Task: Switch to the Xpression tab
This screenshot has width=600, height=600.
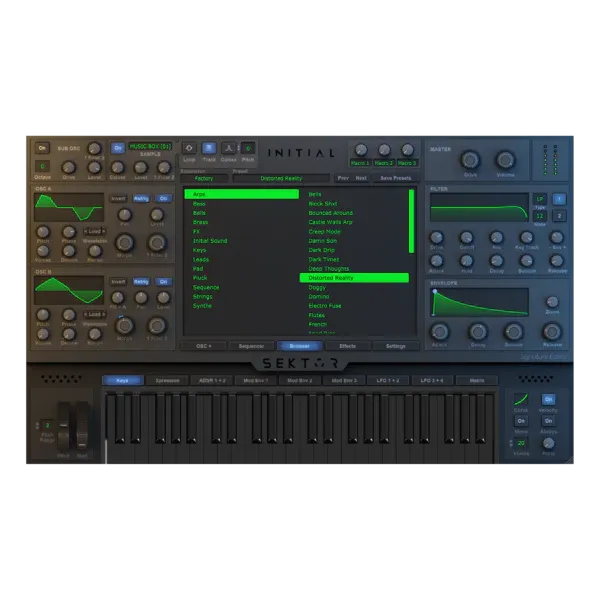Action: tap(168, 381)
